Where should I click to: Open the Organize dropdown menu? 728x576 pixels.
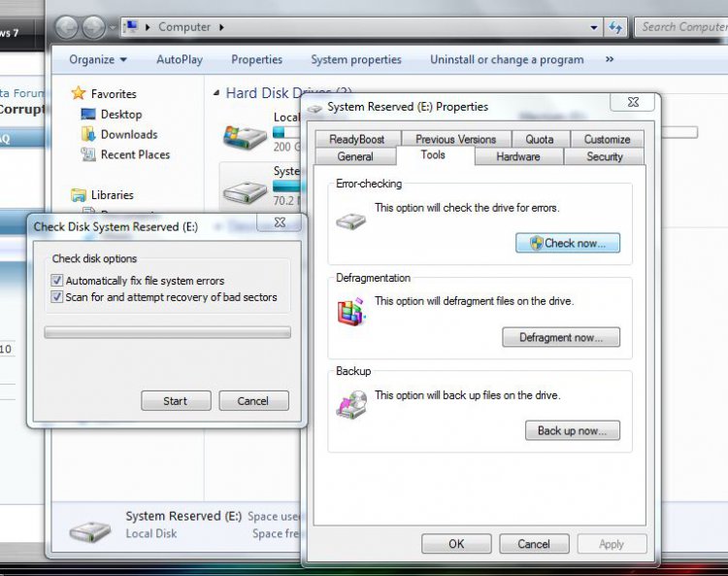pyautogui.click(x=97, y=59)
